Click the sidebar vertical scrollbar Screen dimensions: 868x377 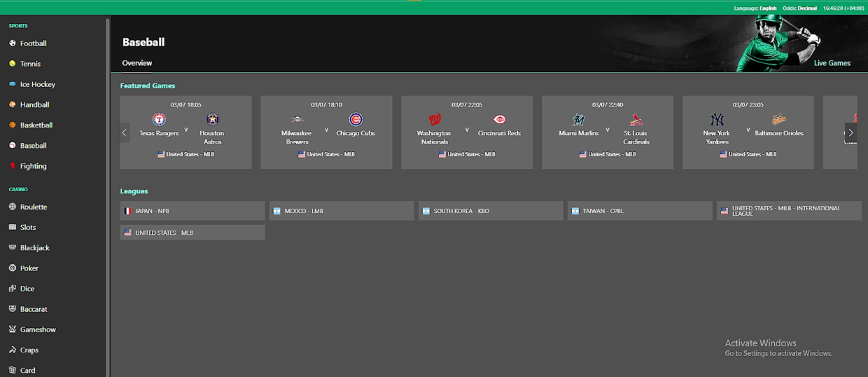(x=108, y=196)
